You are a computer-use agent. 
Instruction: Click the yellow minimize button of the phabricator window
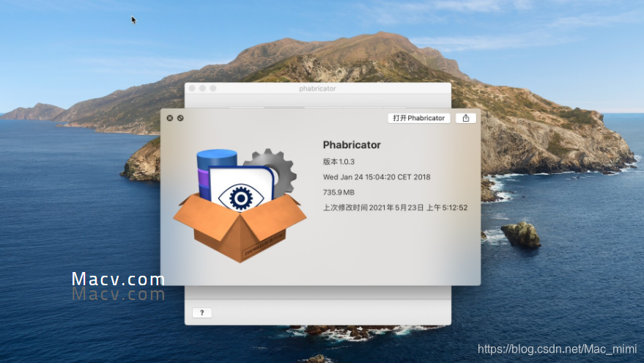point(202,89)
